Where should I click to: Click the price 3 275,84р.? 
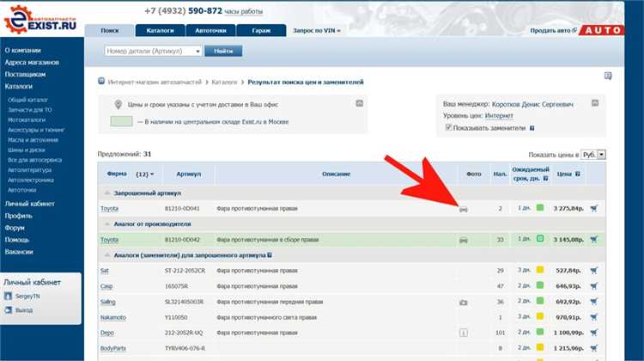[568, 209]
